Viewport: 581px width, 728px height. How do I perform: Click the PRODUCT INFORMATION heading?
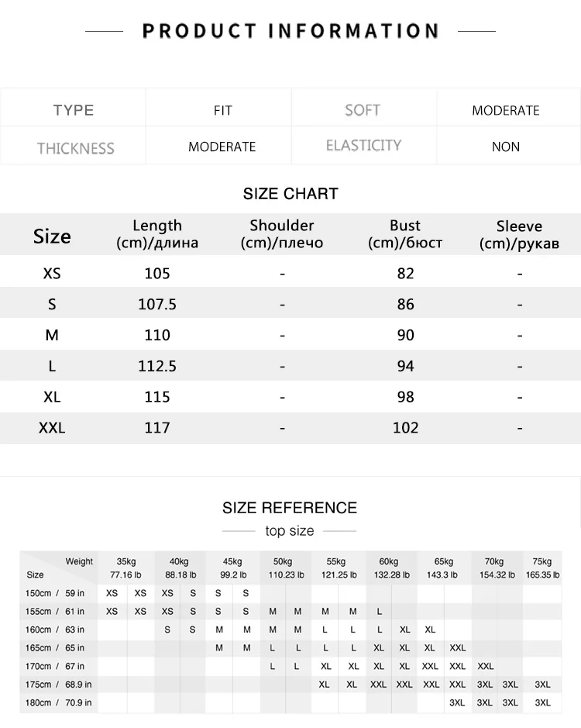290,31
